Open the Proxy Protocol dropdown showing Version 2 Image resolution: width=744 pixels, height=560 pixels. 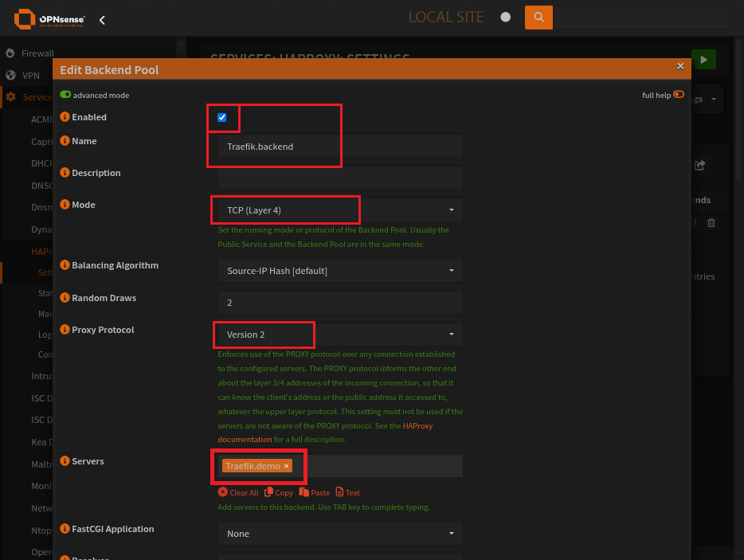340,335
